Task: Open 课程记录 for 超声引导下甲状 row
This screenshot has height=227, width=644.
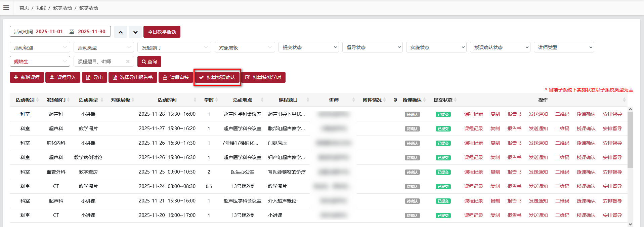Action: [x=474, y=114]
